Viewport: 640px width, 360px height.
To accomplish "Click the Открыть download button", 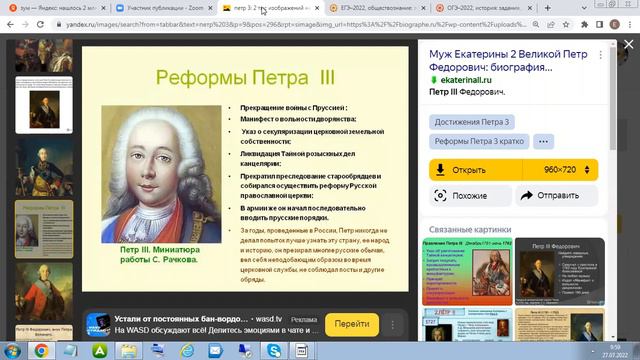I will (x=476, y=170).
